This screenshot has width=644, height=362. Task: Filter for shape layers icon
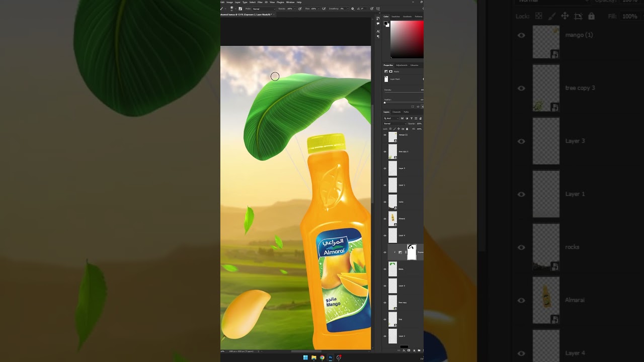tap(416, 119)
